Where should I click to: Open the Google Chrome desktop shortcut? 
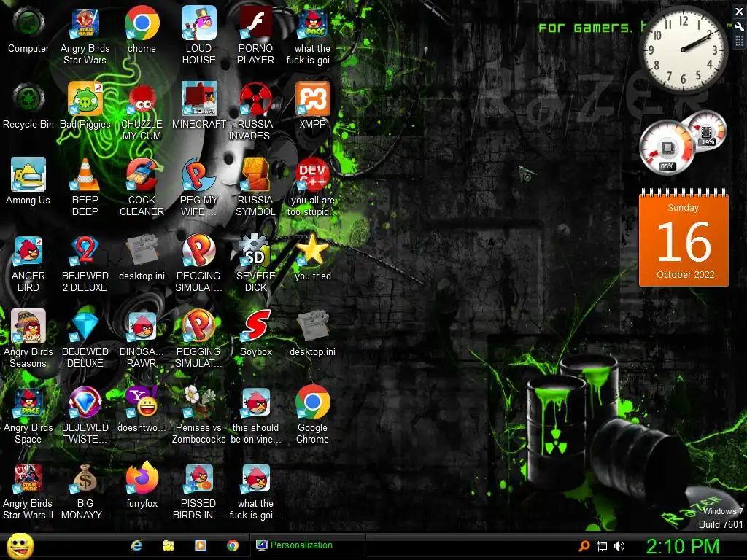[312, 415]
